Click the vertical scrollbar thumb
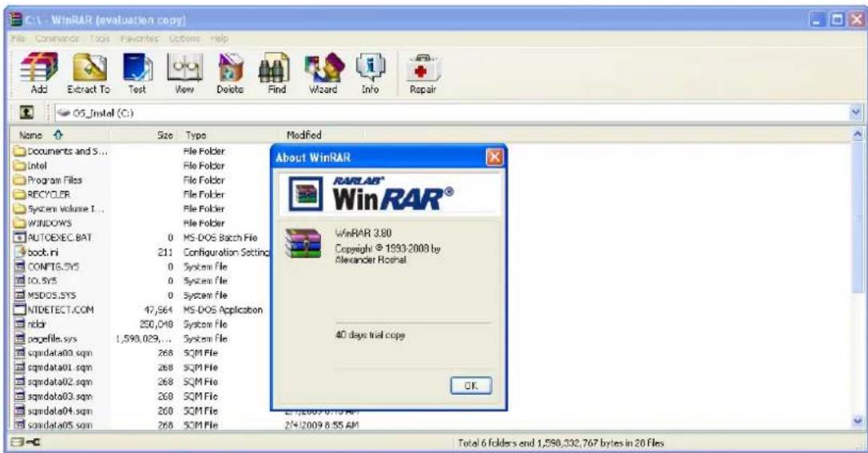Image resolution: width=868 pixels, height=453 pixels. [x=858, y=217]
